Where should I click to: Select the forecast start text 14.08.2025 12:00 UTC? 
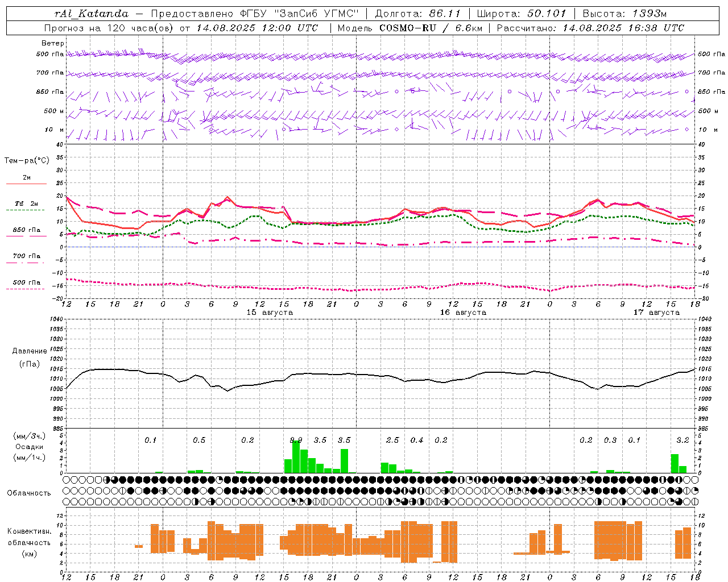tap(257, 28)
